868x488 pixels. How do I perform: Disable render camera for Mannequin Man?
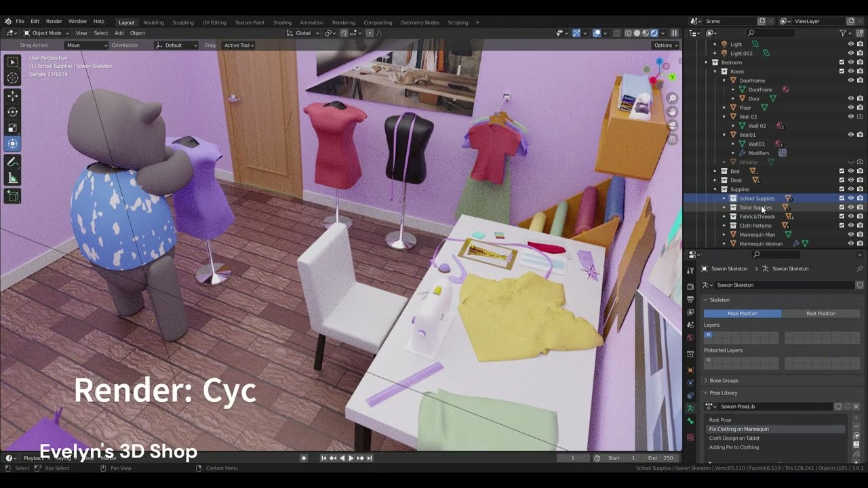tap(860, 235)
